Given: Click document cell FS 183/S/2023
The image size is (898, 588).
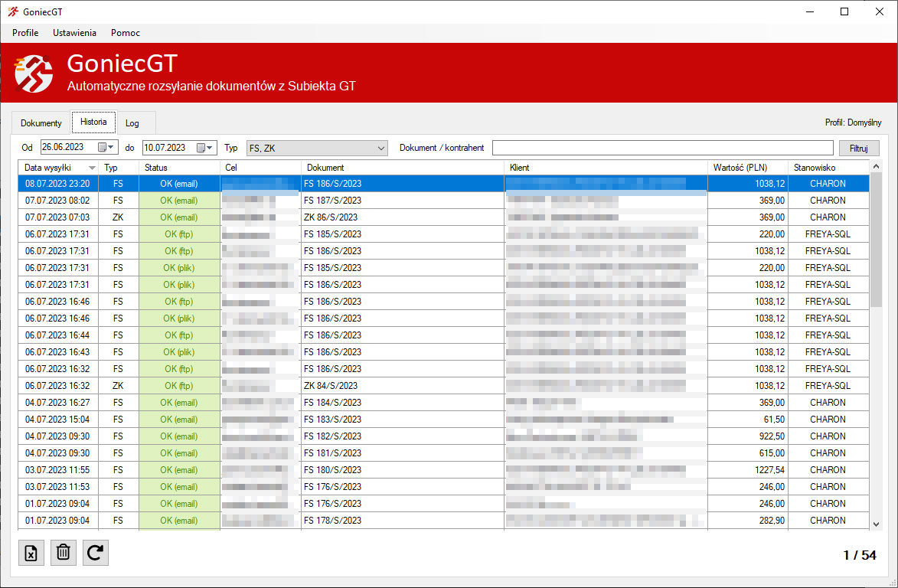Looking at the screenshot, I should [x=403, y=420].
